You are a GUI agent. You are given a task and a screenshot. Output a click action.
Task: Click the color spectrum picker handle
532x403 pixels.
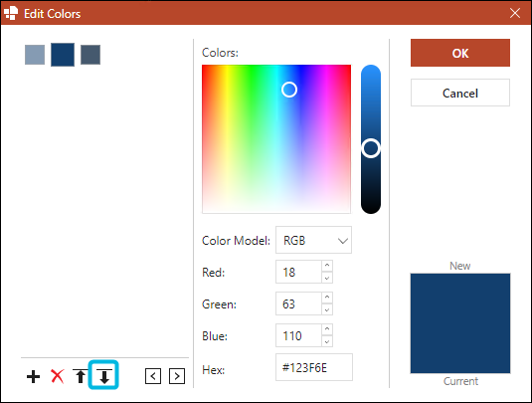(x=289, y=90)
